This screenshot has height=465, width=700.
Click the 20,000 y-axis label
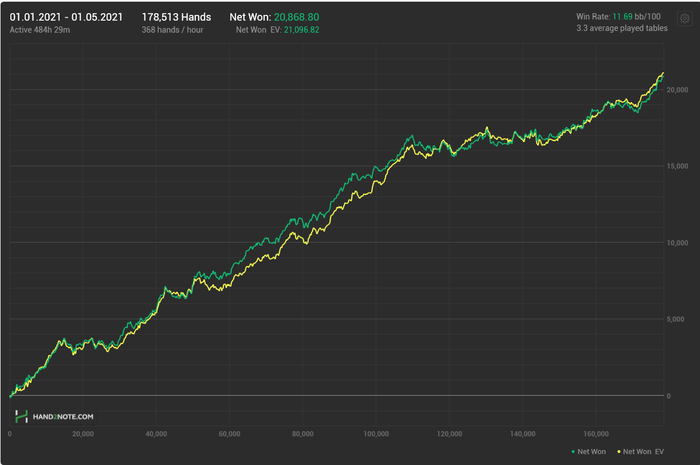pos(677,90)
